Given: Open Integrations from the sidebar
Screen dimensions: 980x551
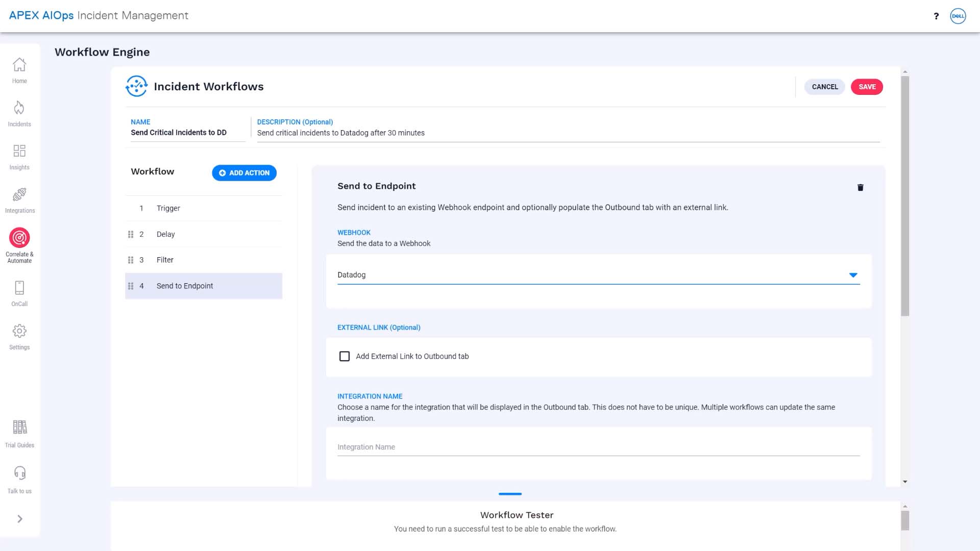Looking at the screenshot, I should point(19,194).
